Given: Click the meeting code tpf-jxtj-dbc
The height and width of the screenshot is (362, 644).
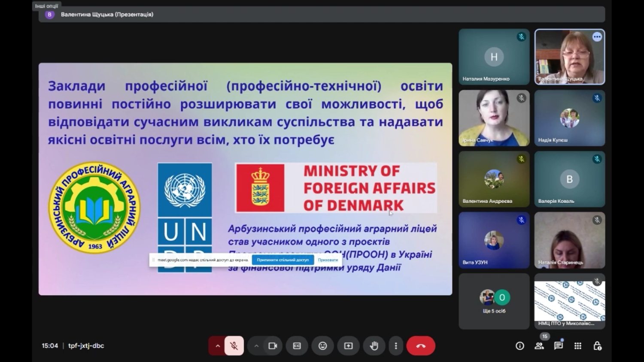Looking at the screenshot, I should (x=86, y=346).
